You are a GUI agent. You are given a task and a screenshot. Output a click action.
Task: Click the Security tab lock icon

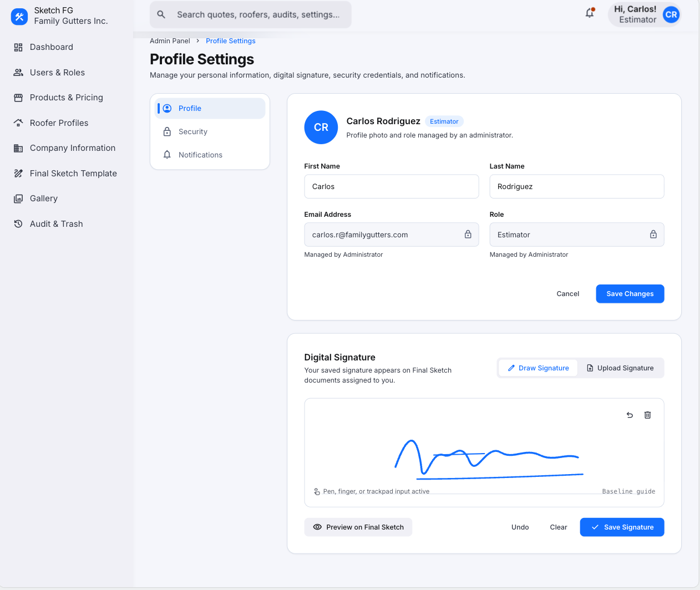click(x=167, y=131)
